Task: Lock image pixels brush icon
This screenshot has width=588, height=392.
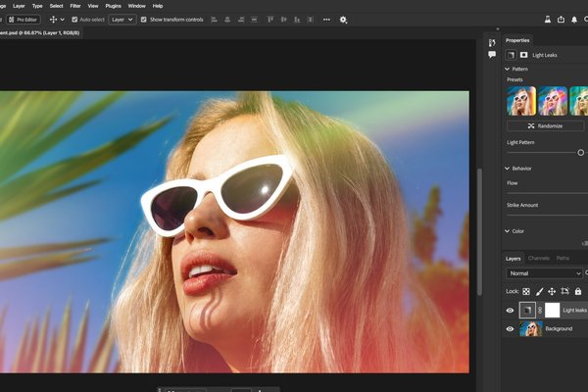Action: click(539, 291)
